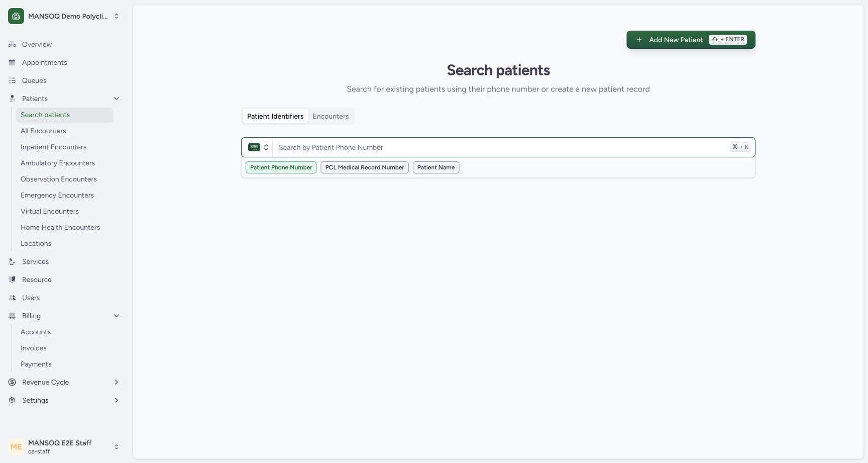The height and width of the screenshot is (463, 868).
Task: Click the MANSOQ clinic logo icon
Action: point(16,16)
